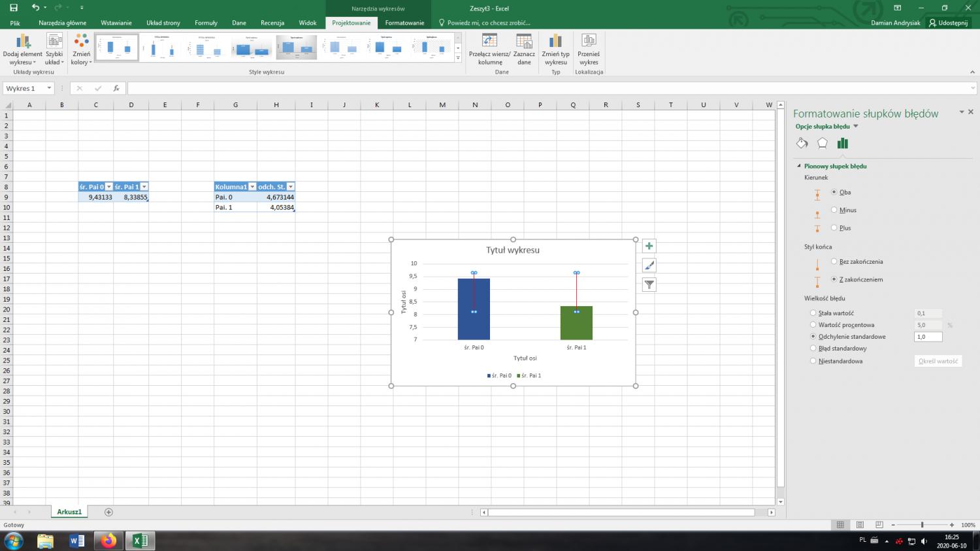Viewport: 980px width, 551px height.
Task: Select the Bez zakończenia end style
Action: (834, 262)
